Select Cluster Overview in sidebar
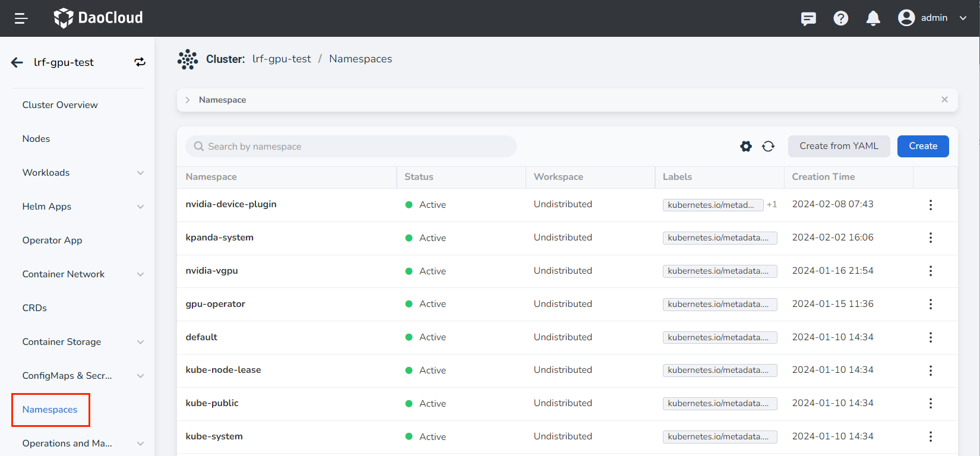Screen dimensions: 980x456 pos(60,105)
